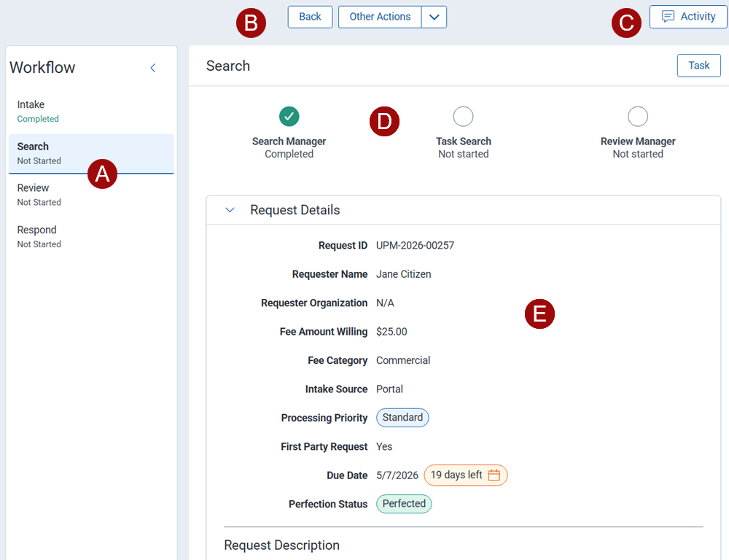Click red callout marker B
The image size is (729, 560).
(x=251, y=23)
